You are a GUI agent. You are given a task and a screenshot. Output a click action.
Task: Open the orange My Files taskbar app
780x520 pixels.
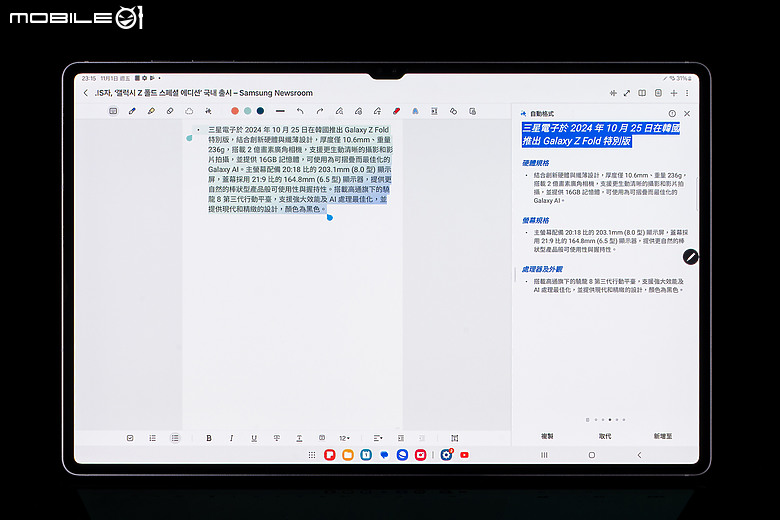348,455
